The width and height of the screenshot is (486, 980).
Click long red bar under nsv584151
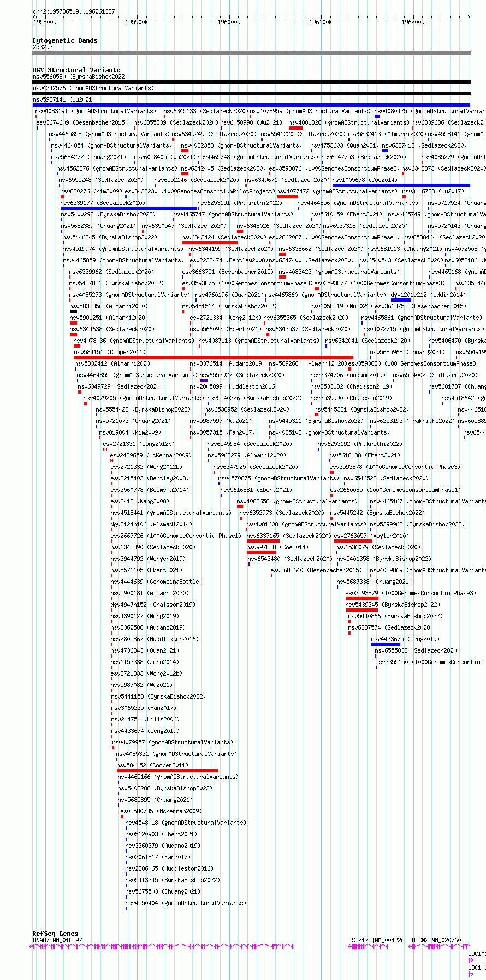coord(214,357)
